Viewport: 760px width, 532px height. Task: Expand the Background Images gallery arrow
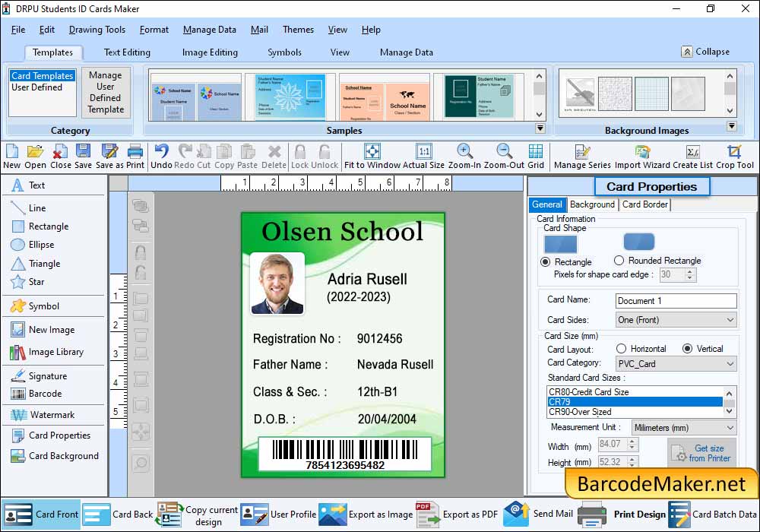click(x=731, y=126)
